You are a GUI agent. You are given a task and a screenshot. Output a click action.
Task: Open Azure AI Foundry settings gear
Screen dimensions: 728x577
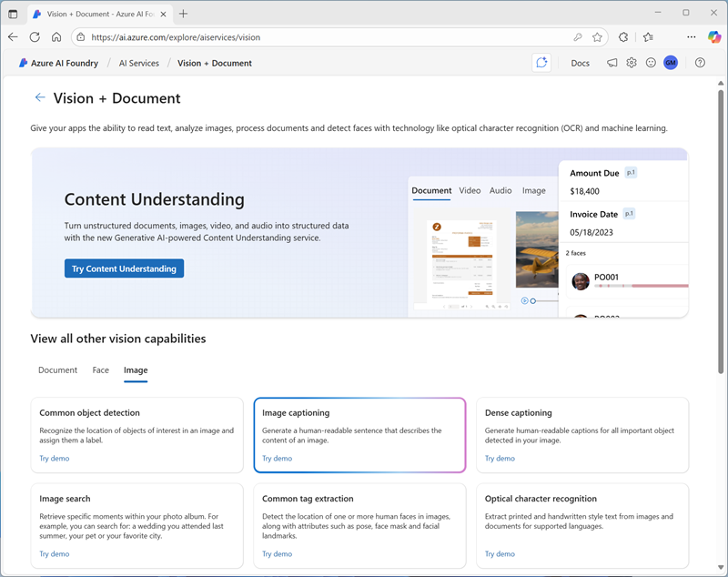tap(632, 63)
